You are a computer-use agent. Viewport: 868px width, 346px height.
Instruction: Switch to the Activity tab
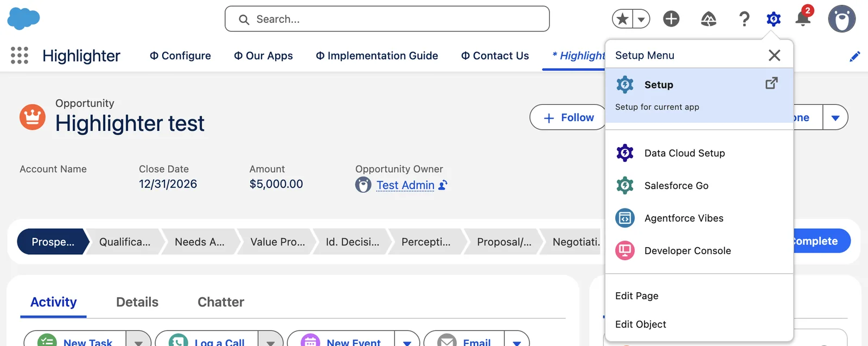[x=53, y=303]
